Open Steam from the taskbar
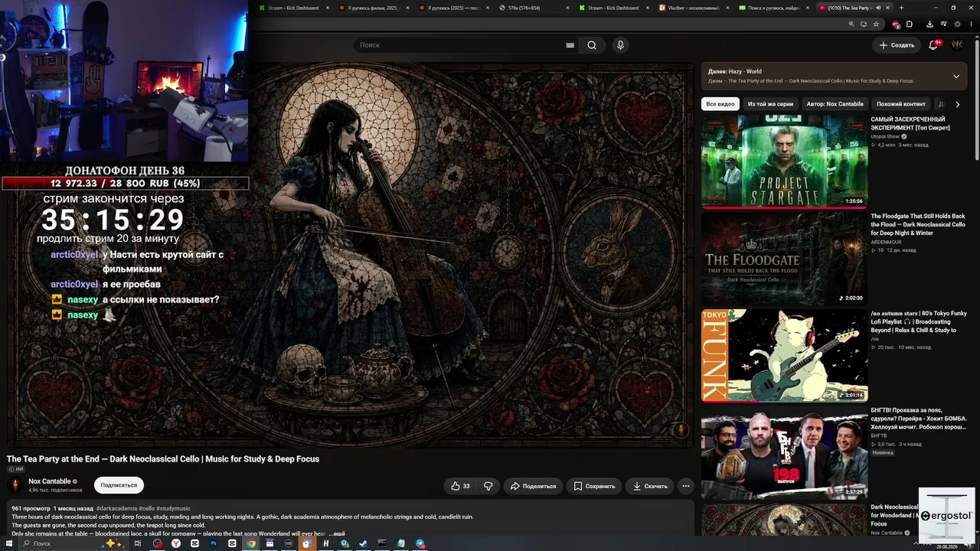The width and height of the screenshot is (980, 551). tap(363, 543)
